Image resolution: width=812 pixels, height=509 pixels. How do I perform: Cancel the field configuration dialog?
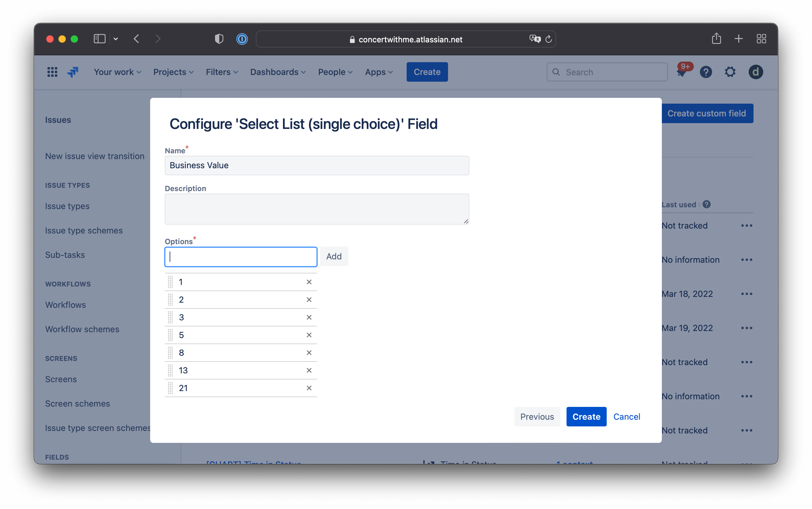(x=626, y=416)
